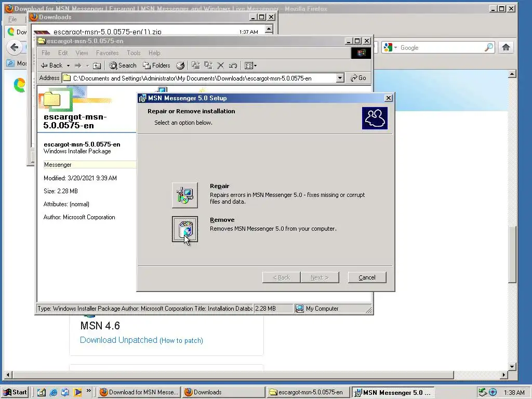Click 'Author: Microsoft Corporation' in details pane
This screenshot has height=399, width=532.
(79, 217)
